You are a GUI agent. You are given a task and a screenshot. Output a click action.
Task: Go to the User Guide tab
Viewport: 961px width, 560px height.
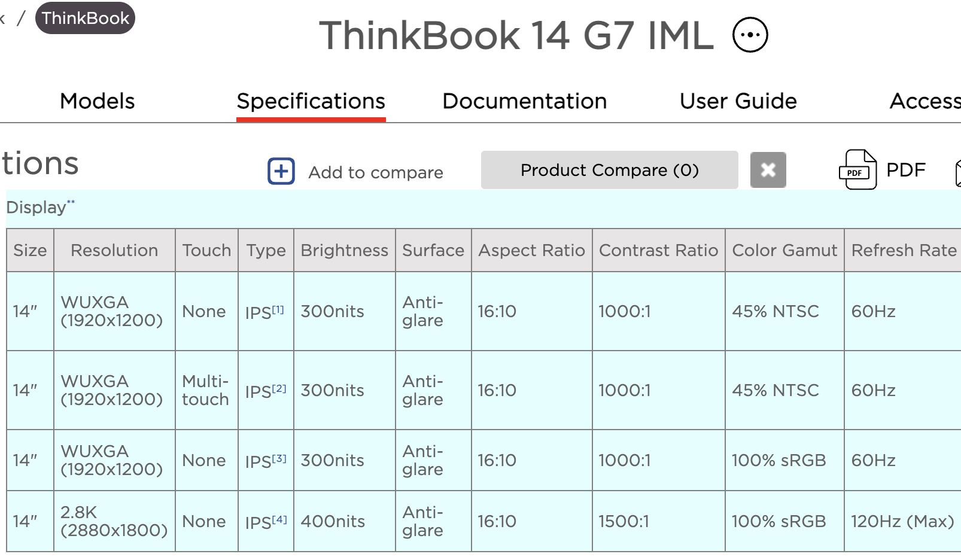tap(738, 101)
